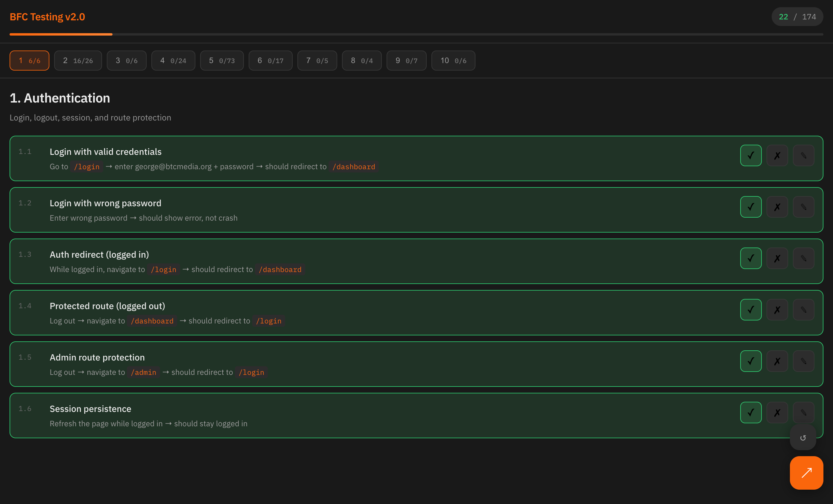This screenshot has height=504, width=833.
Task: Toggle pass checkmark on Login with wrong password
Action: [x=750, y=207]
